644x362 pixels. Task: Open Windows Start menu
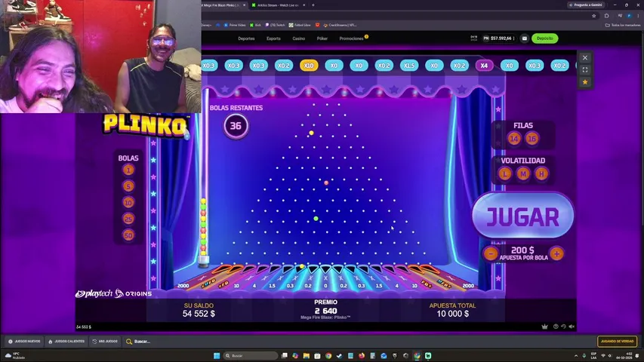217,356
